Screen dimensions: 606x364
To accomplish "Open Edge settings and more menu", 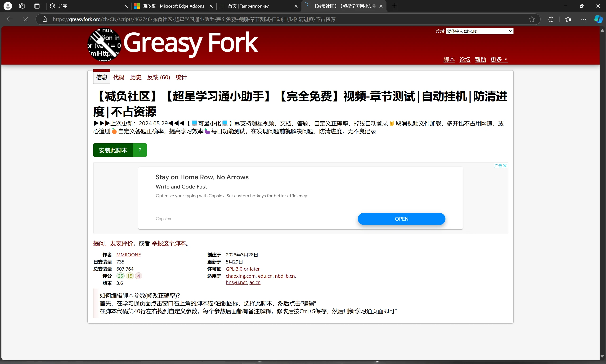I will coord(584,19).
